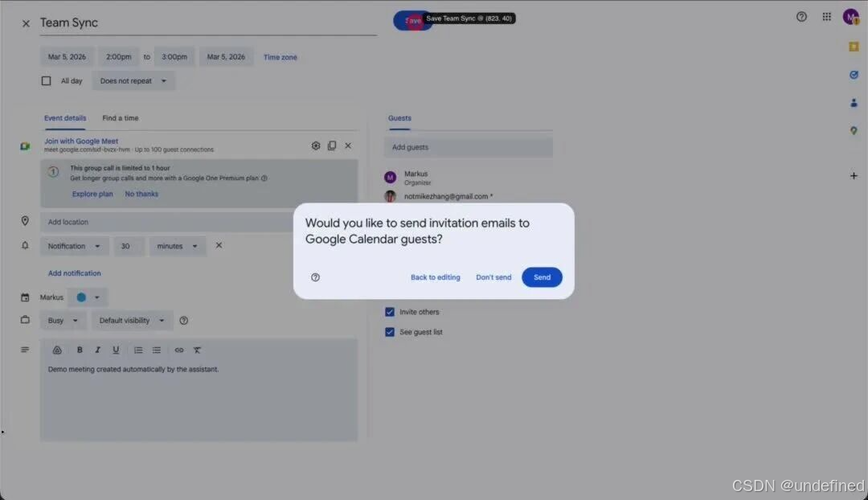Open the Support help icon at the top
868x500 pixels.
click(x=801, y=17)
